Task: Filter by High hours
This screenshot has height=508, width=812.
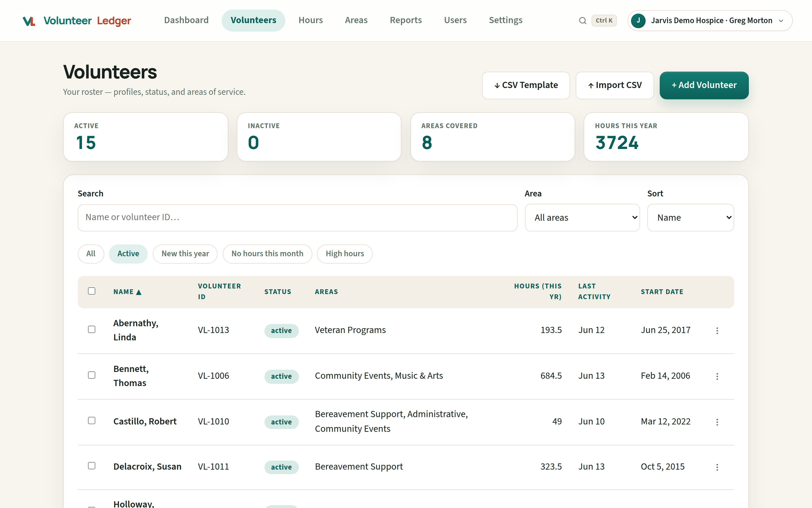Action: click(345, 254)
